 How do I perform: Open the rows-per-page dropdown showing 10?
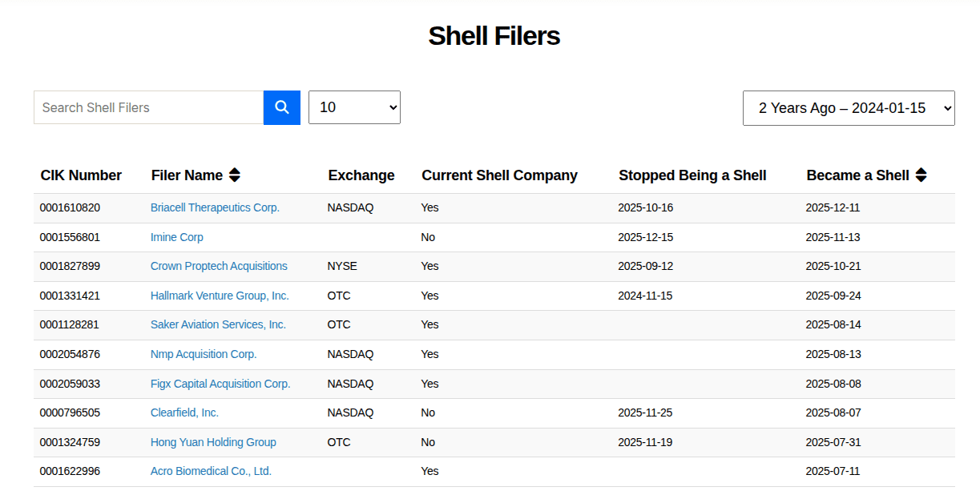coord(353,107)
